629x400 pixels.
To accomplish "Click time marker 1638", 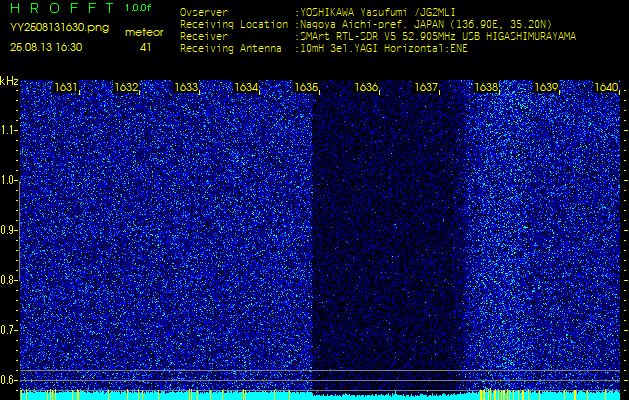I will click(486, 87).
